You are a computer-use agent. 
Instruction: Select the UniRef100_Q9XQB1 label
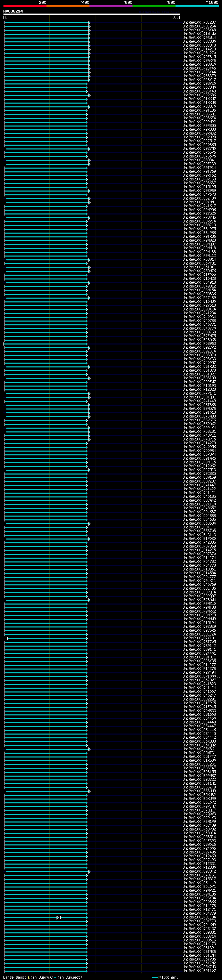point(199,397)
